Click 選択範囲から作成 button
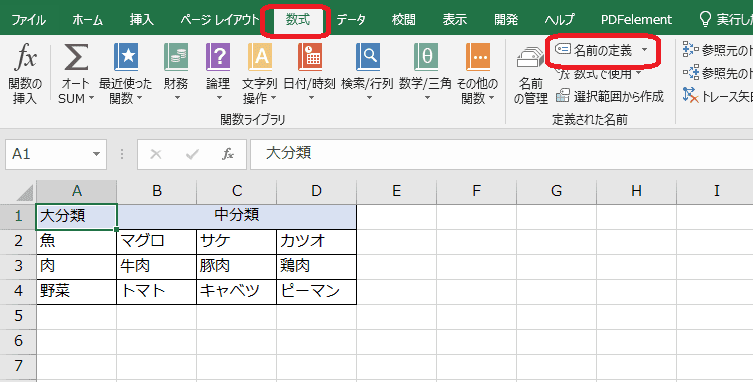Image resolution: width=753 pixels, height=382 pixels. tap(609, 96)
